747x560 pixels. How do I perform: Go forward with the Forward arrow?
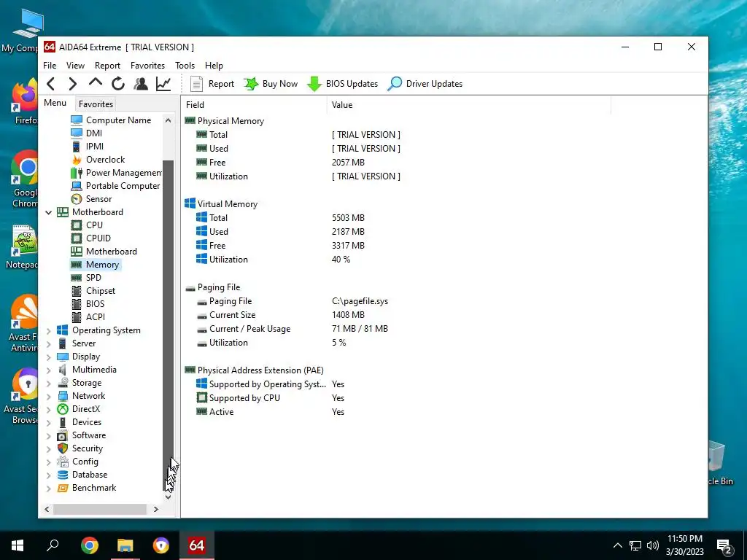tap(72, 84)
